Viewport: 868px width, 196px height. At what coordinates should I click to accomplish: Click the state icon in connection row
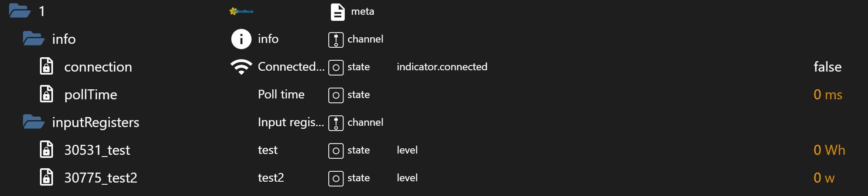336,67
